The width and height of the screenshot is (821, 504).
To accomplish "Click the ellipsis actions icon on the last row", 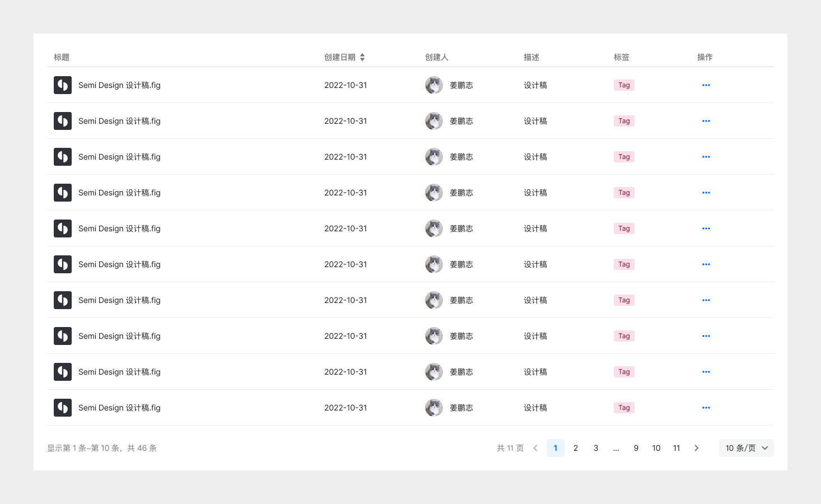I will coord(706,408).
